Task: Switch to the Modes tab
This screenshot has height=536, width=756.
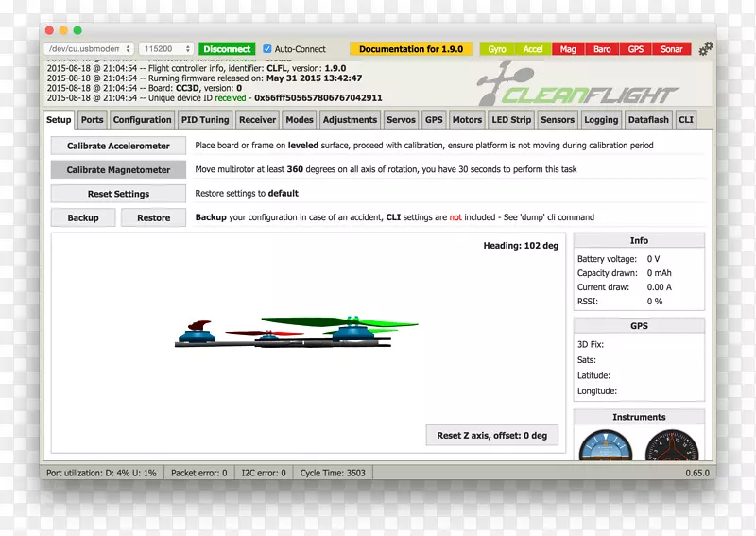Action: pos(300,120)
